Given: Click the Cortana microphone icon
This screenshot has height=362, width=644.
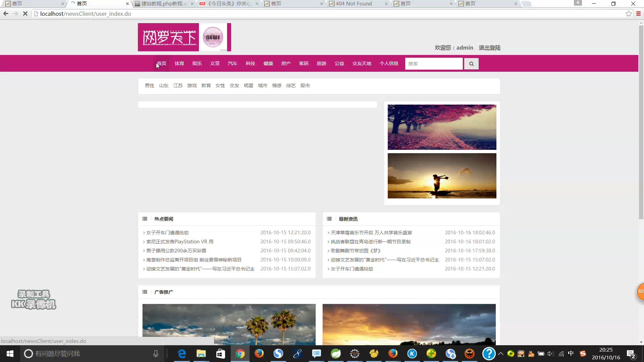Looking at the screenshot, I should pos(156,354).
